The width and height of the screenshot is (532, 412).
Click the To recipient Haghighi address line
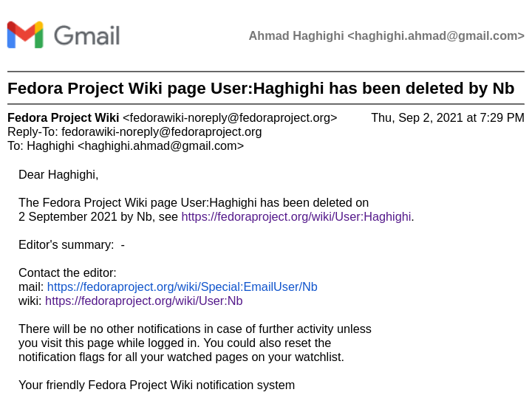click(x=126, y=145)
